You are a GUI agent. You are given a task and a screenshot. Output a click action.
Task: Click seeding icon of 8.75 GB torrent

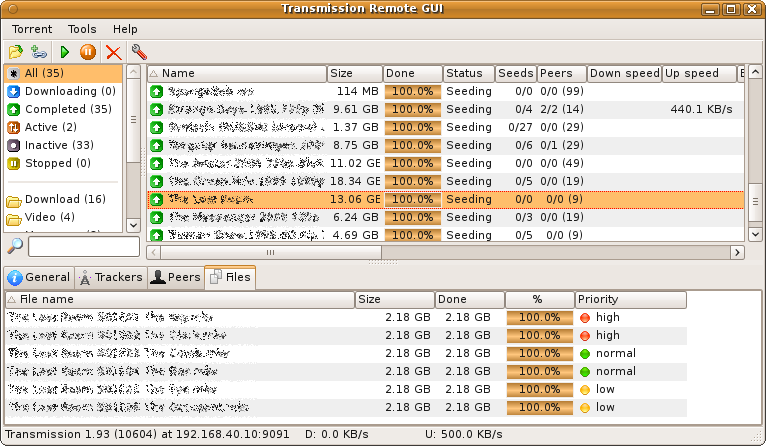click(x=156, y=146)
